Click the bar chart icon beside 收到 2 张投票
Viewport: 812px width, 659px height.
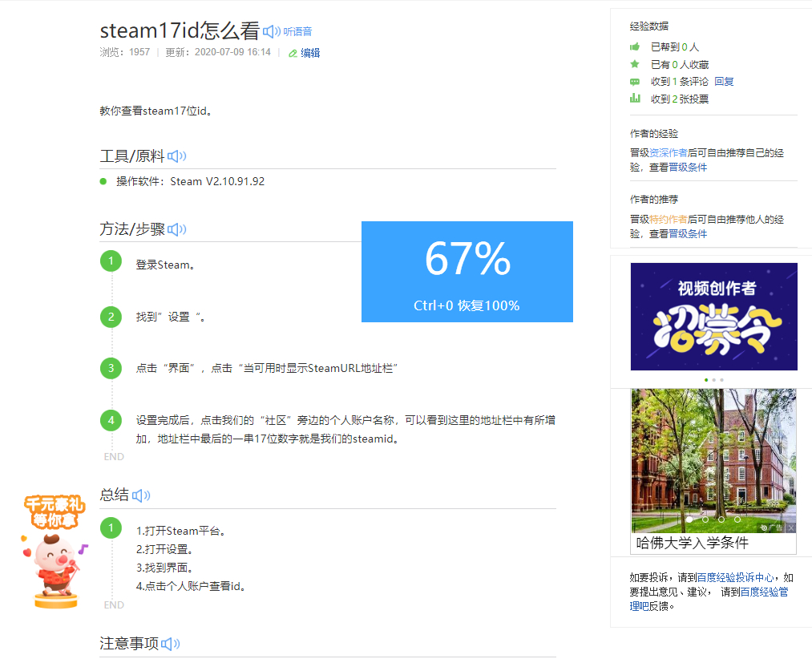(x=635, y=99)
